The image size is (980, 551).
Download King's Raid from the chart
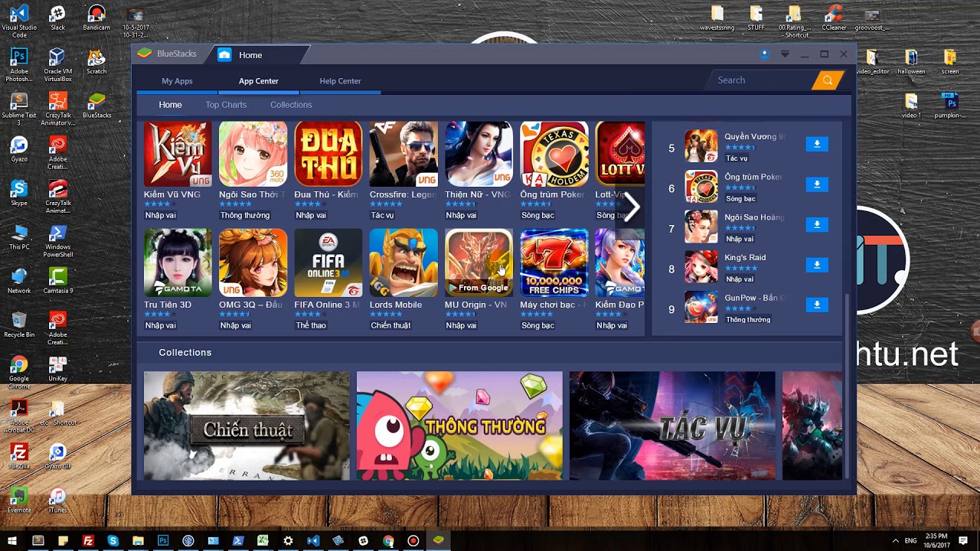point(817,265)
